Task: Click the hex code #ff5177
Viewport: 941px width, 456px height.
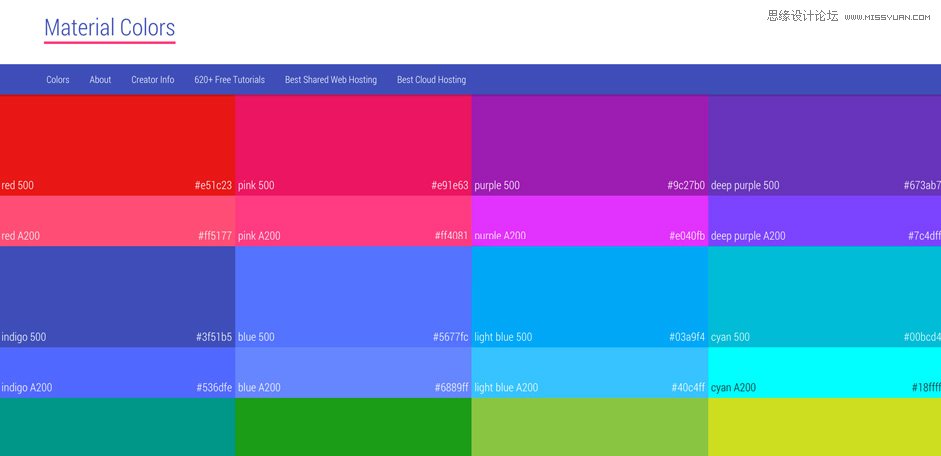Action: coord(215,236)
